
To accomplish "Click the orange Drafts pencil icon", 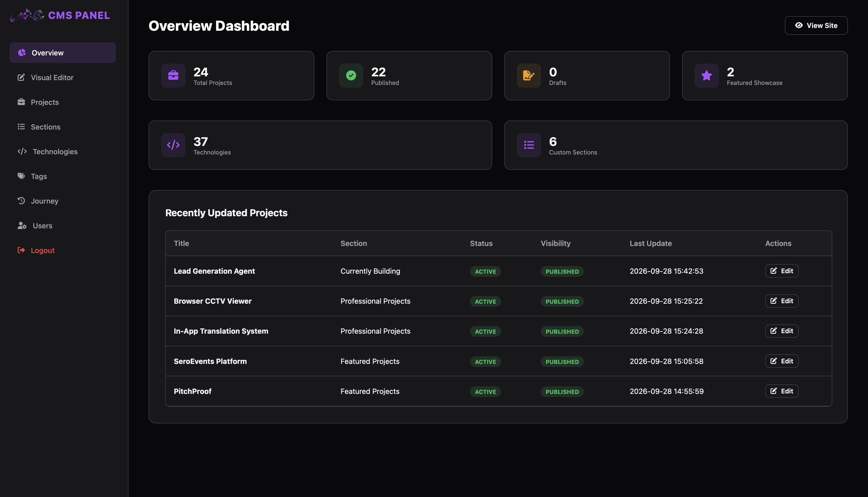I will pyautogui.click(x=529, y=75).
